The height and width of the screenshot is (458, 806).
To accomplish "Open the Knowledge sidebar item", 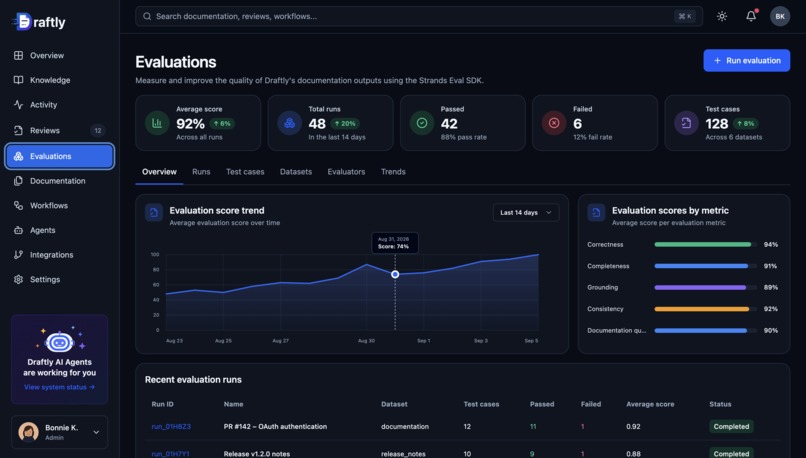I will [60, 80].
